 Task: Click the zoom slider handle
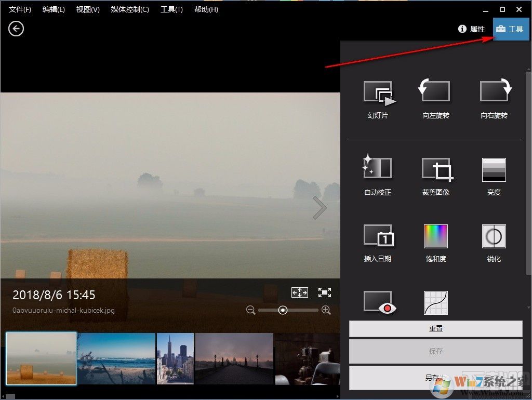click(283, 310)
